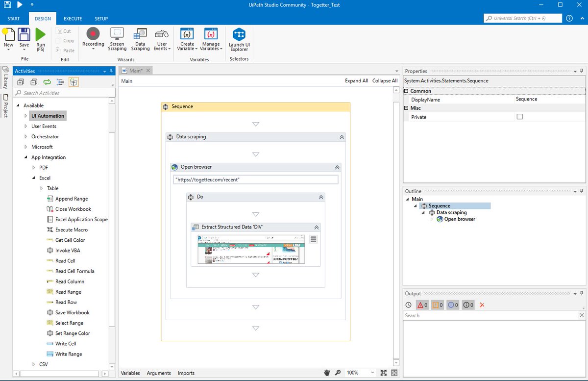Screen dimensions: 588x381
Task: Toggle error filter in Output panel
Action: [422, 305]
